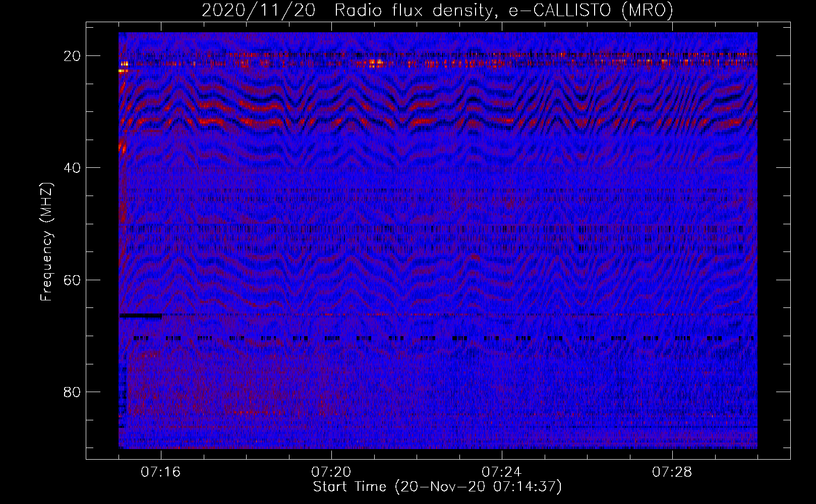Click the "Frequency (MHZ)" y-axis label
This screenshot has height=504, width=816.
pos(46,242)
